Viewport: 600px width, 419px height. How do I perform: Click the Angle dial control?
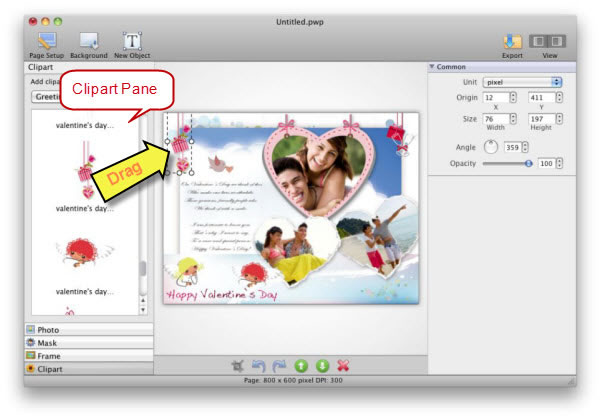pyautogui.click(x=490, y=146)
